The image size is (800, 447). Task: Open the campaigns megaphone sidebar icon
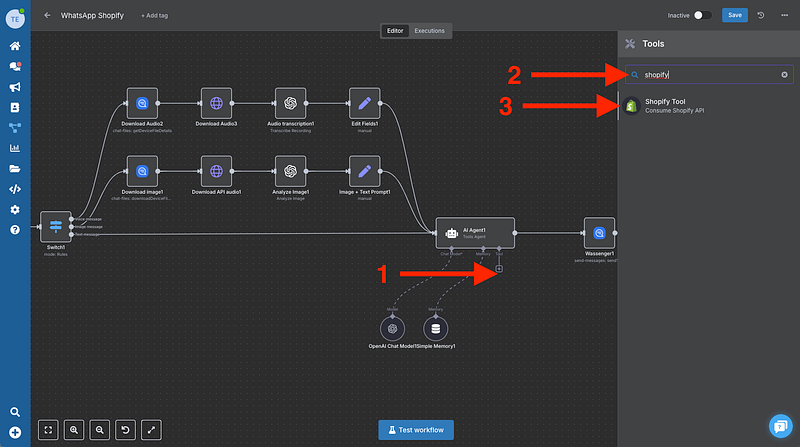[15, 86]
